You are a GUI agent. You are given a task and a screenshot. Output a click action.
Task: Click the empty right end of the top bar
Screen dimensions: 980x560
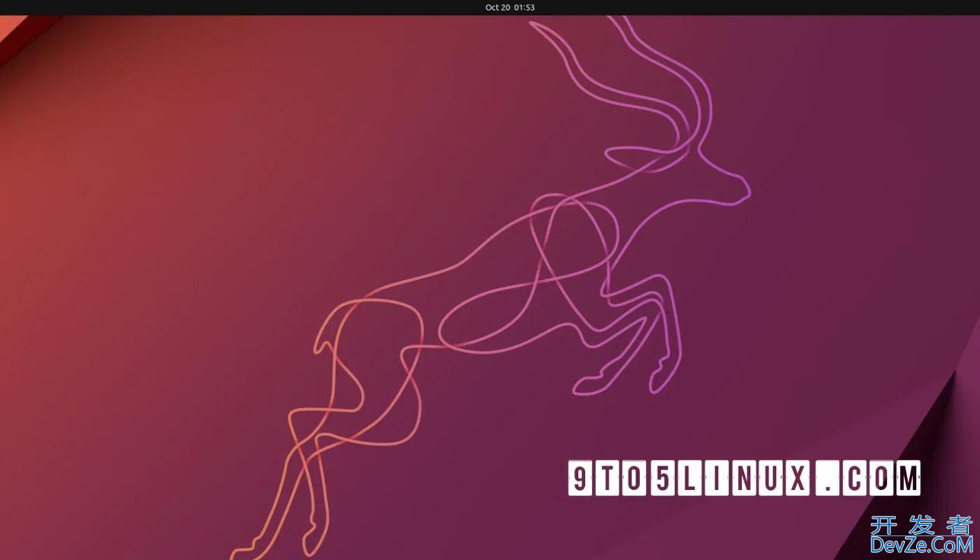[910, 7]
